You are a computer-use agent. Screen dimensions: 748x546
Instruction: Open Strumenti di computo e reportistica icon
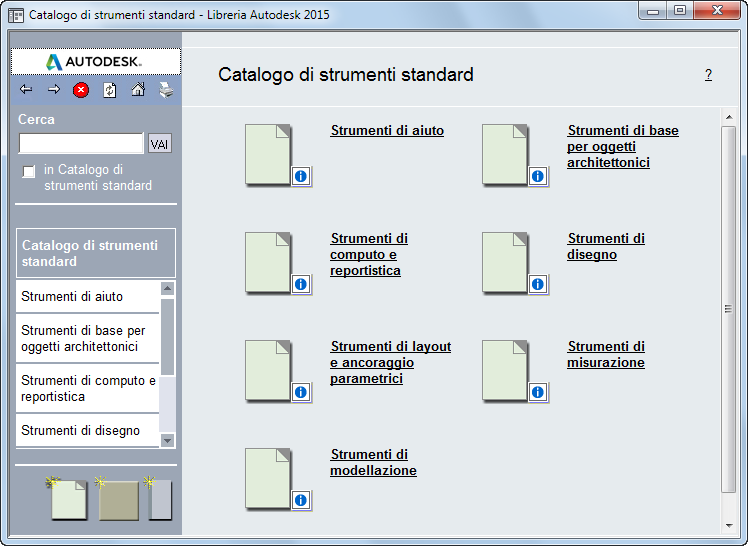[268, 262]
